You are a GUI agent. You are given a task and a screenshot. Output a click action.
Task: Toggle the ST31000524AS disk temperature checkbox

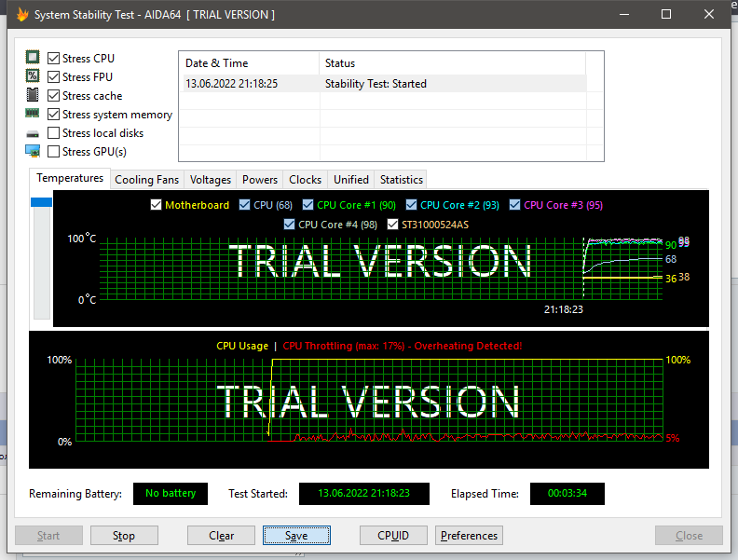392,225
